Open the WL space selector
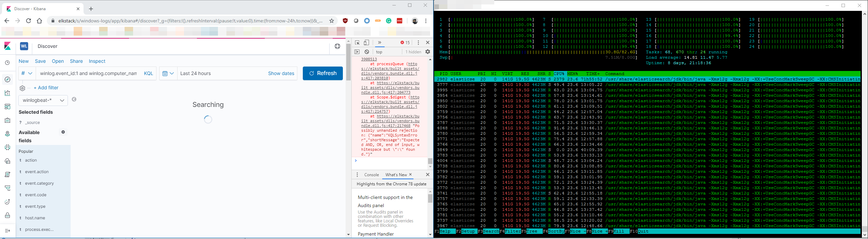The width and height of the screenshot is (868, 239). pos(24,46)
